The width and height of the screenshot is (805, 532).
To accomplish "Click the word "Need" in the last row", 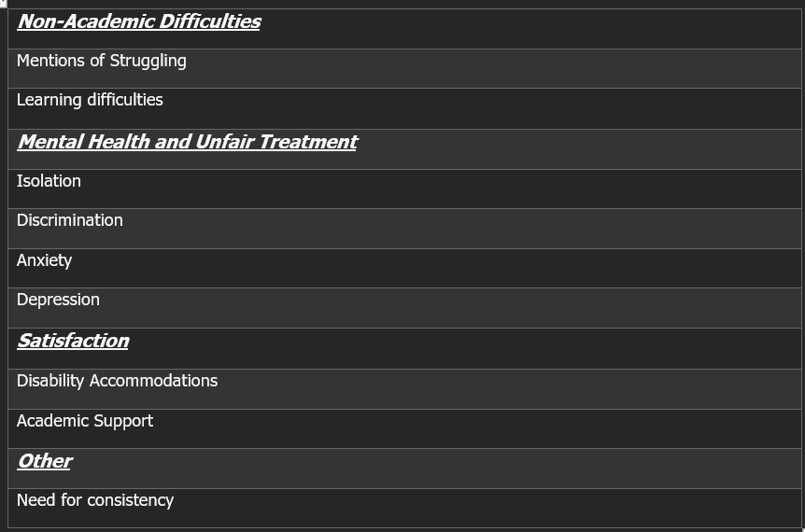I will point(35,500).
